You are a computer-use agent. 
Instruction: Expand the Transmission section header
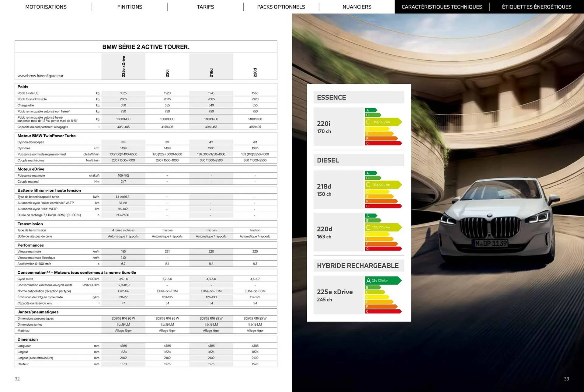(30, 224)
